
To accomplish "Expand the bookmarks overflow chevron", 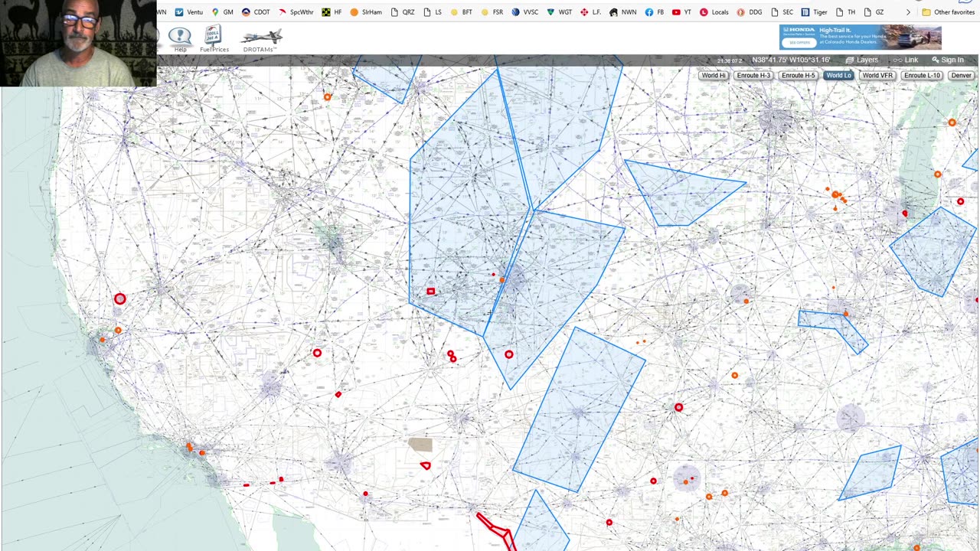I will pyautogui.click(x=908, y=12).
